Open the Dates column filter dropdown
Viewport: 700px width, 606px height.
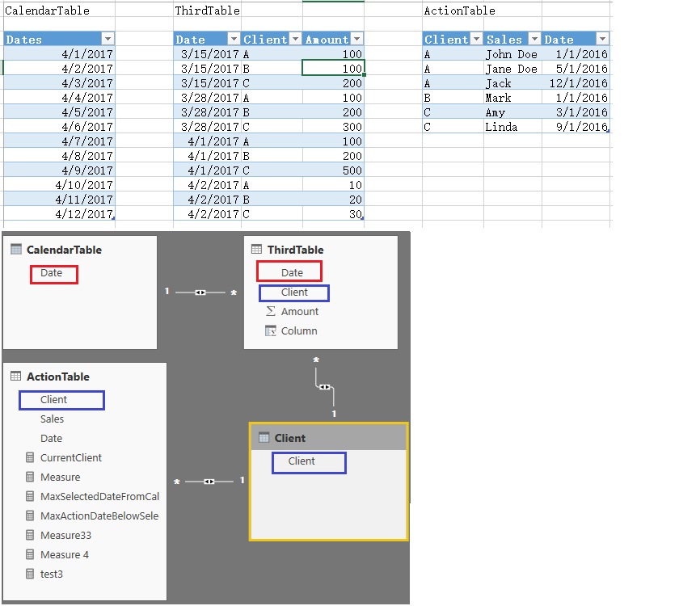(x=108, y=39)
